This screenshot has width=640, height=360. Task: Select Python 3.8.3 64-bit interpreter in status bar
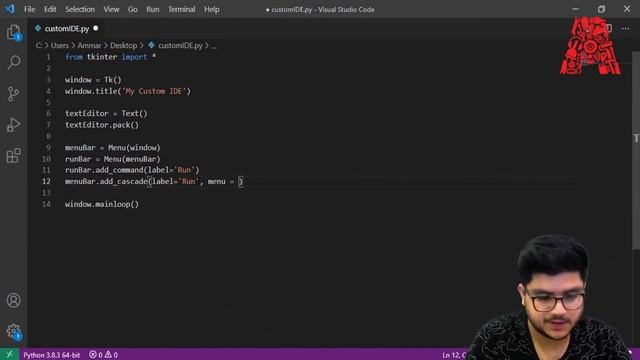(x=51, y=355)
